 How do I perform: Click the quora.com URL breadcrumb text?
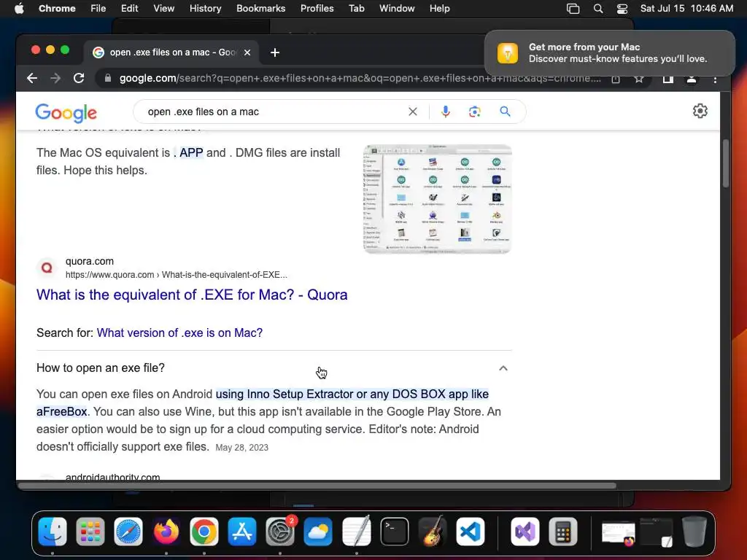pos(177,275)
